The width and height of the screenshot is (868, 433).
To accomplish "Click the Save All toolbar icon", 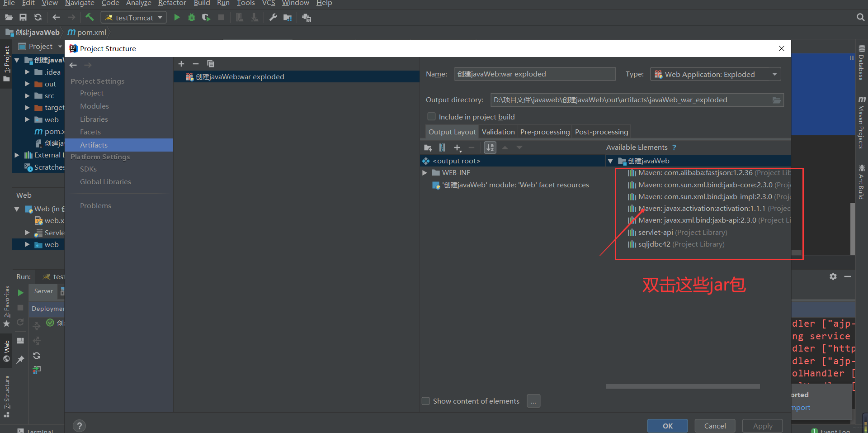I will click(x=23, y=18).
